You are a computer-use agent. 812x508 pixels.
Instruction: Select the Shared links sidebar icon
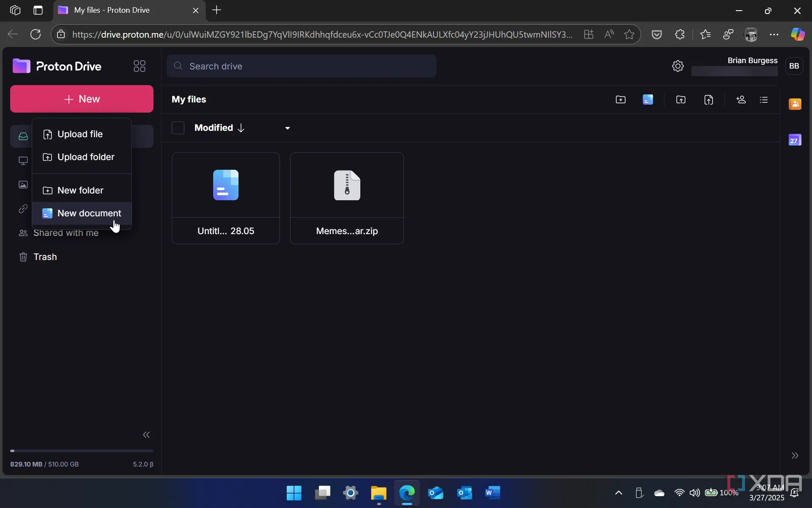23,209
